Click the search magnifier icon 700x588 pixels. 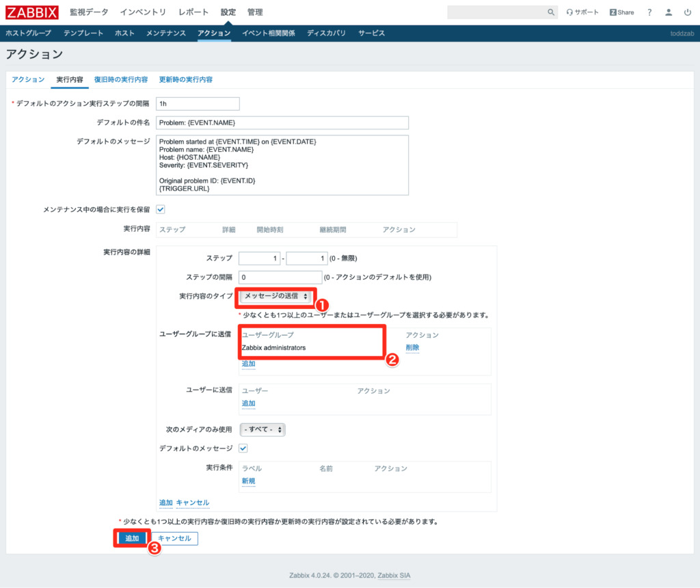click(x=550, y=12)
